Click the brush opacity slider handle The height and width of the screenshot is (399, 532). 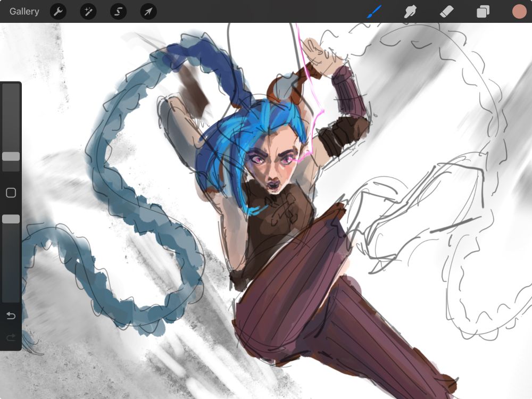coord(11,219)
